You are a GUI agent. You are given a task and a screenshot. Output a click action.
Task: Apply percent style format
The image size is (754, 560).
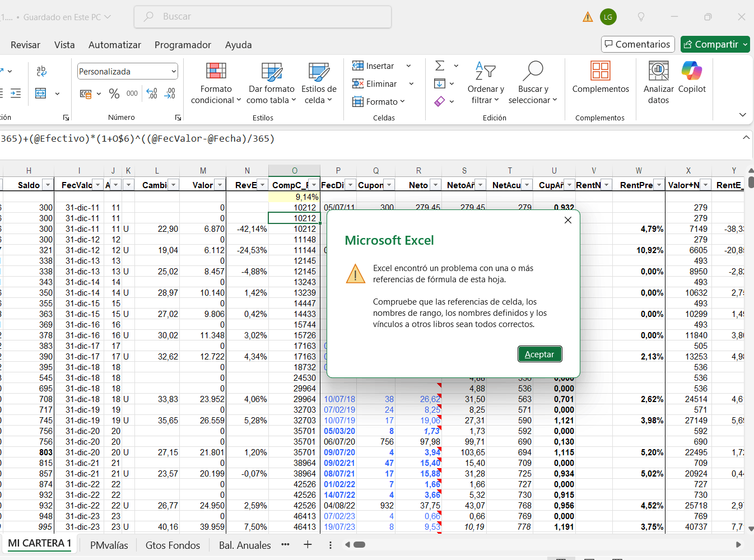pos(114,94)
